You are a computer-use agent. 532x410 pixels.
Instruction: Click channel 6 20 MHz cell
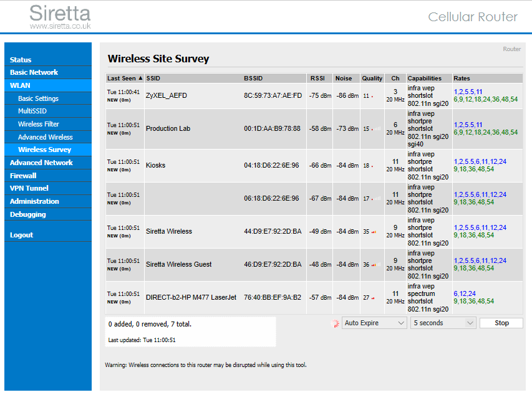coord(395,128)
